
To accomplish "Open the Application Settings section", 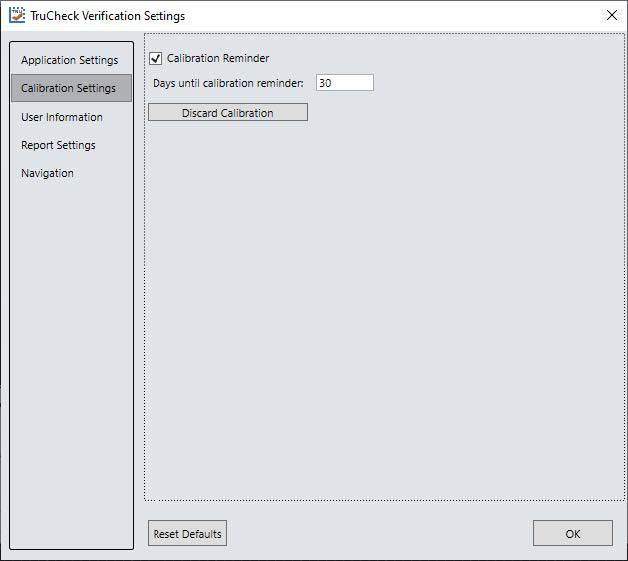I will (70, 60).
